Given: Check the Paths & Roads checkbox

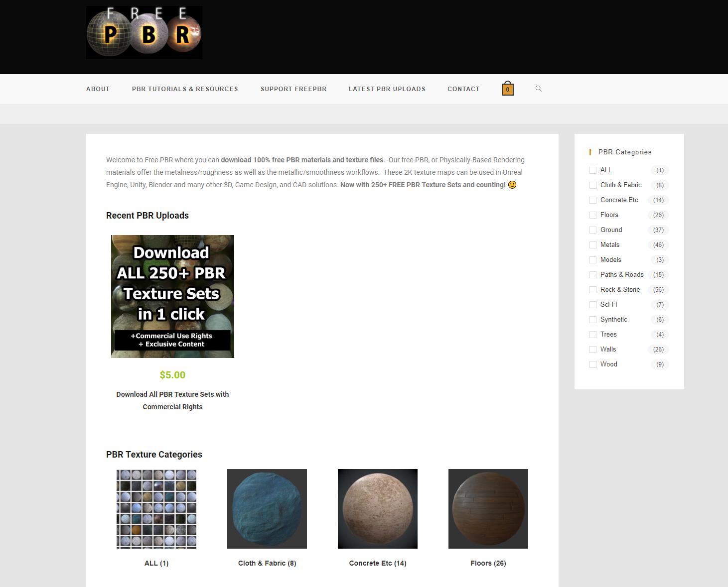Looking at the screenshot, I should coord(593,275).
